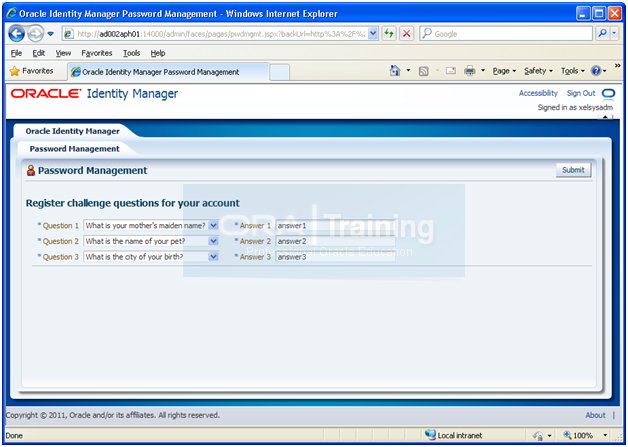Expand command bar overflow chevron

(x=618, y=65)
